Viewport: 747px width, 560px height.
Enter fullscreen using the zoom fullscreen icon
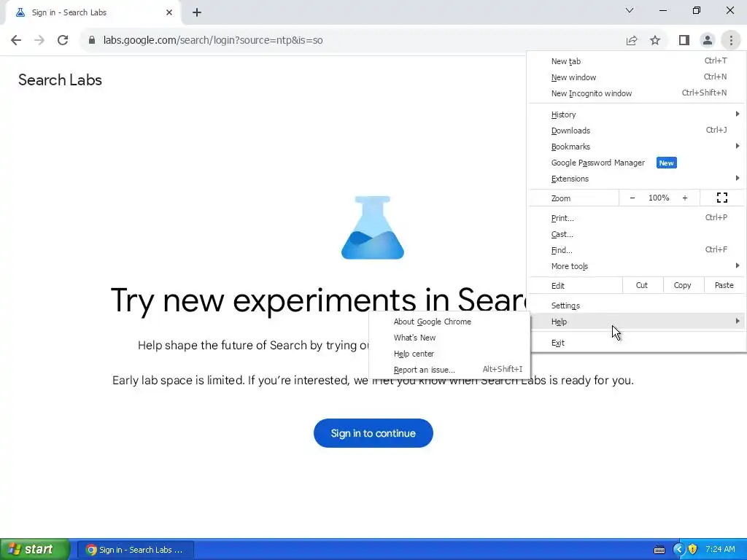point(722,198)
